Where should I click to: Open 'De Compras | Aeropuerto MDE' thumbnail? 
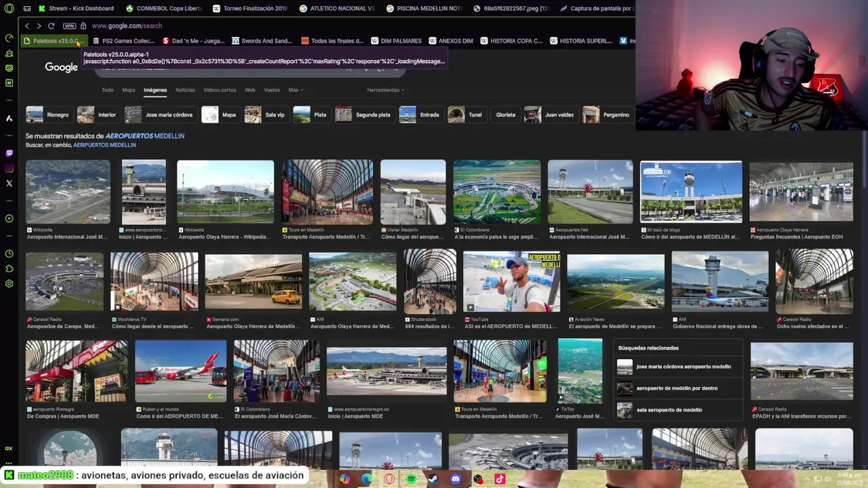[x=77, y=371]
